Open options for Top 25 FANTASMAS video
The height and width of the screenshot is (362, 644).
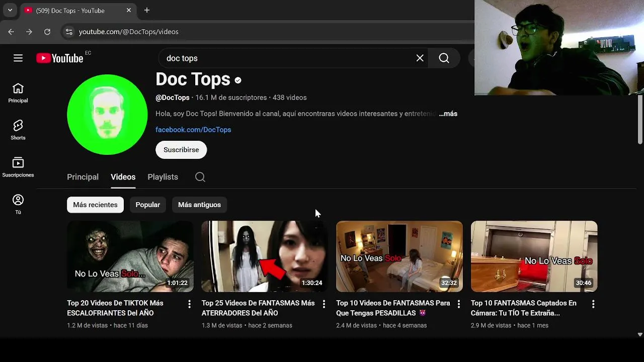[x=324, y=304]
